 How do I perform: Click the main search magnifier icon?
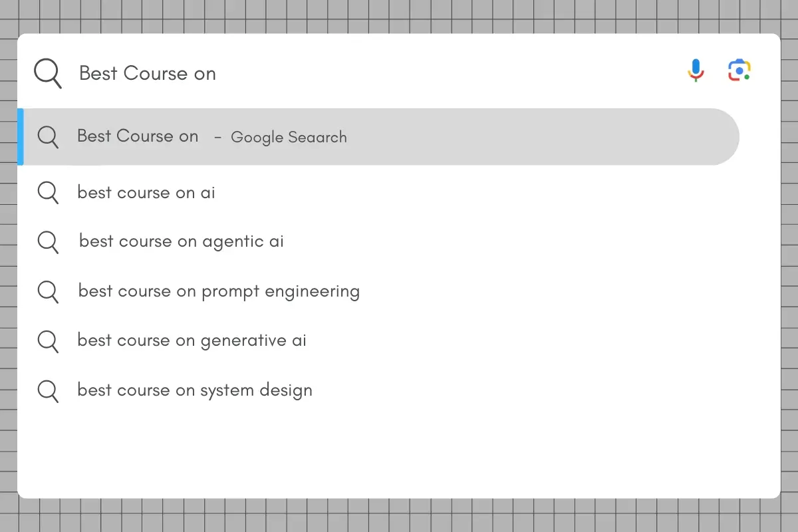(47, 72)
